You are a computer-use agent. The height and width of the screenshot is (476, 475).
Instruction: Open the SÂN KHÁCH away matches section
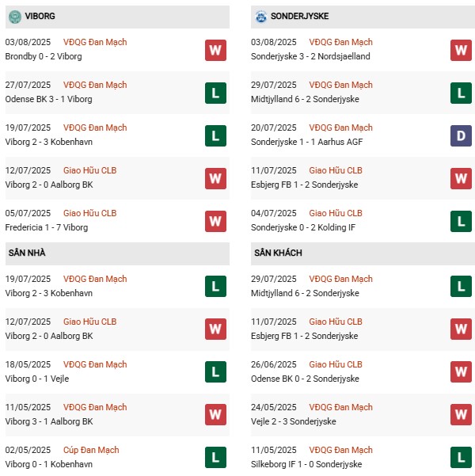(x=278, y=253)
